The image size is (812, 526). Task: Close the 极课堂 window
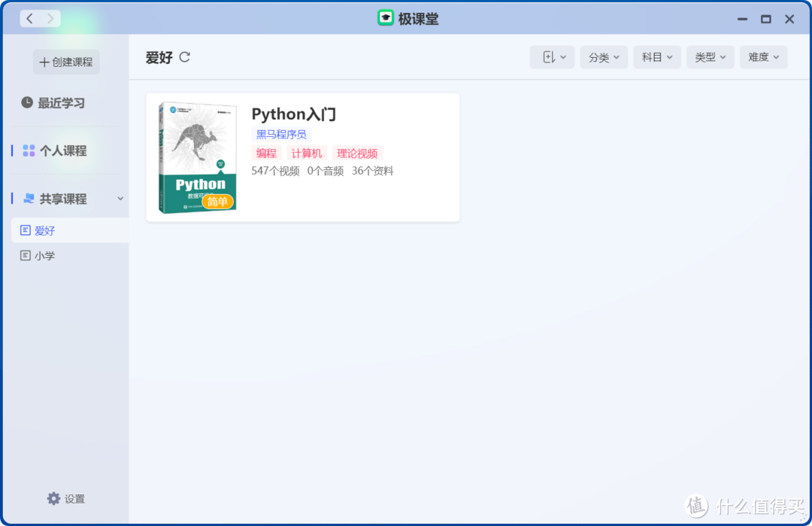click(789, 19)
